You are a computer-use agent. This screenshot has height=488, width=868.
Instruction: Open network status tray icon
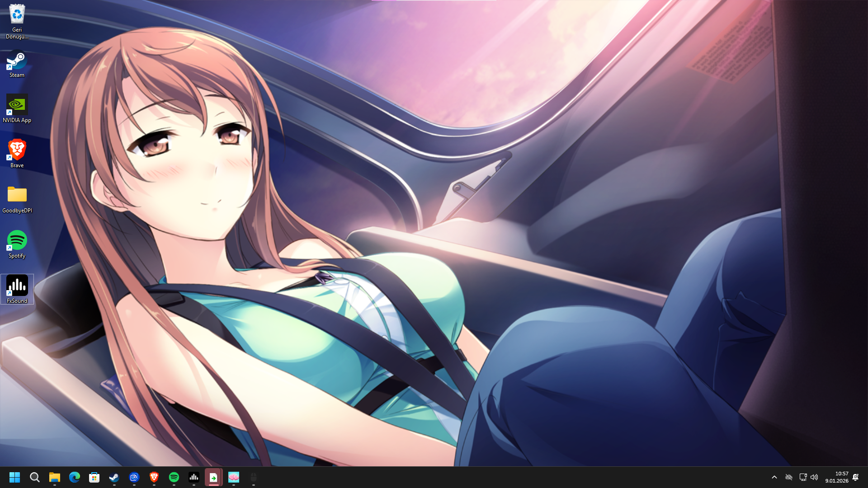(x=803, y=477)
